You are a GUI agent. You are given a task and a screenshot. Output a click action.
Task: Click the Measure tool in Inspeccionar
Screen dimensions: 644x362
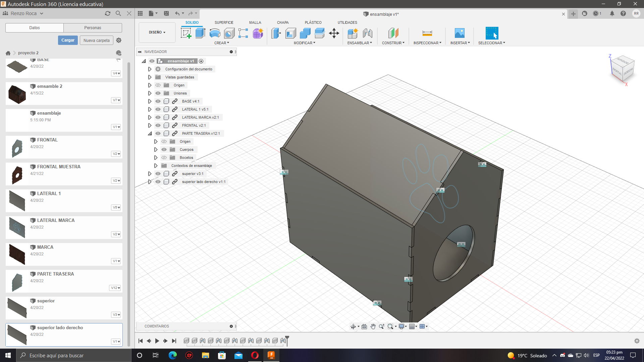click(427, 33)
